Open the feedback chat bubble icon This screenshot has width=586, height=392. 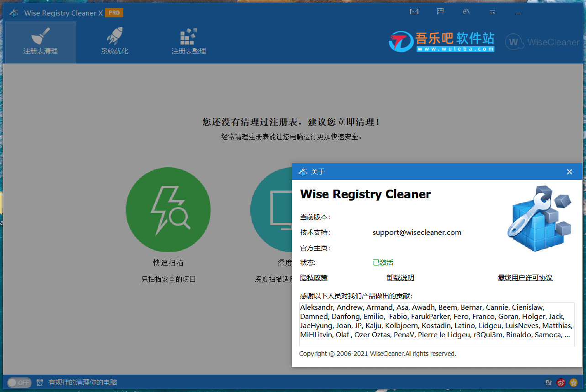(440, 11)
